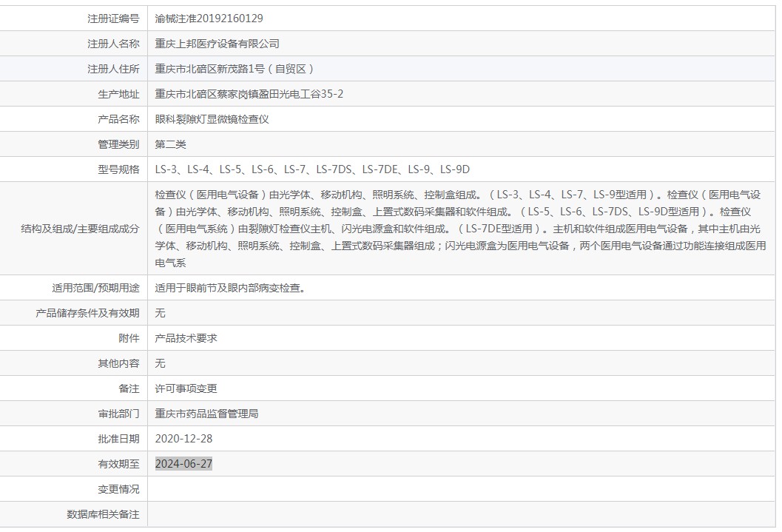This screenshot has height=532, width=782.
Task: Click the label 适用范围/预期用途
Action: (95, 288)
